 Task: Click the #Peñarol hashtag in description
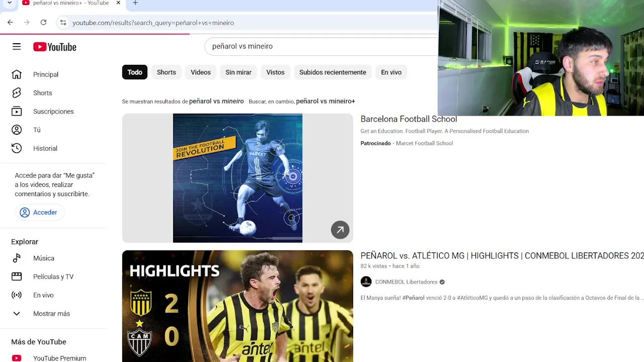(413, 298)
